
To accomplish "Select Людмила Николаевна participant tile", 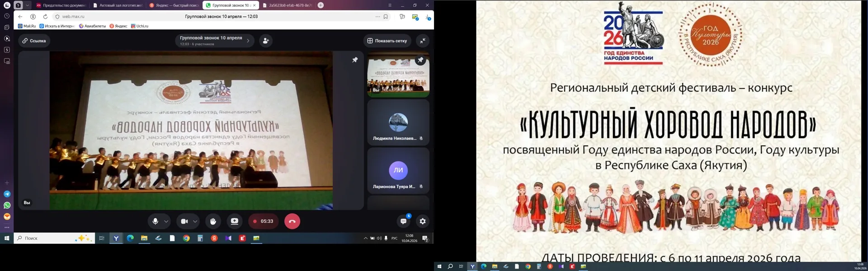I will (398, 123).
